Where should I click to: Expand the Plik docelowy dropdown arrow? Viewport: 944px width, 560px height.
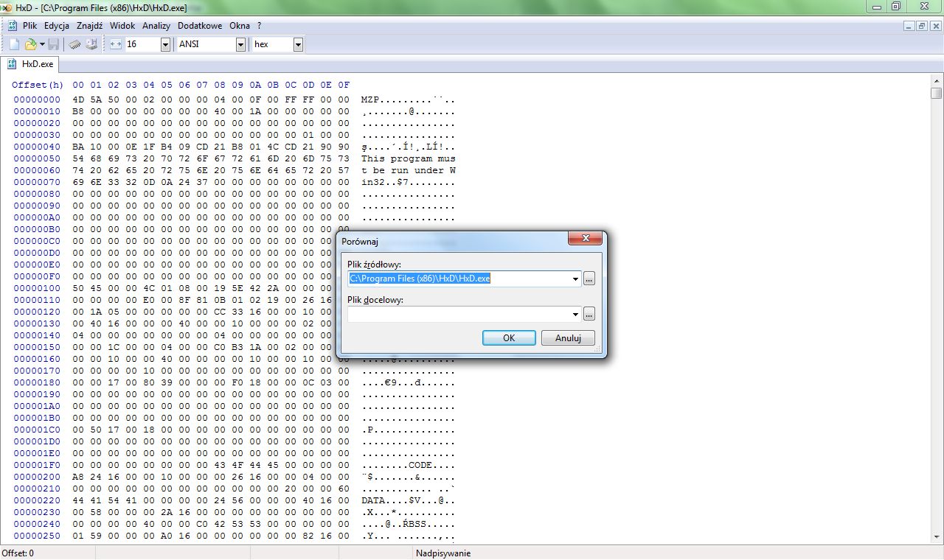point(575,314)
